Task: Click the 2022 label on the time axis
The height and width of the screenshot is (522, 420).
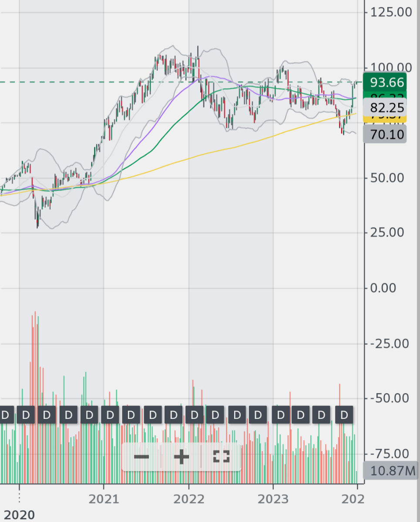Action: 188,499
